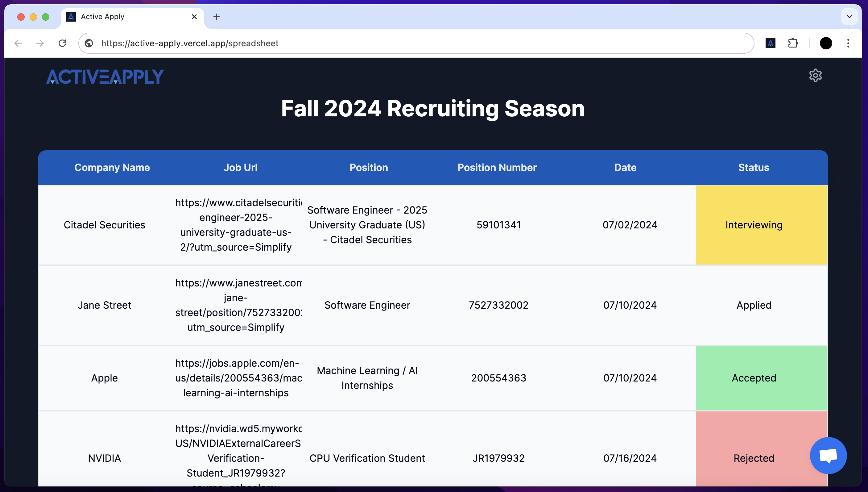Go forward in browser history
This screenshot has width=868, height=492.
(40, 43)
